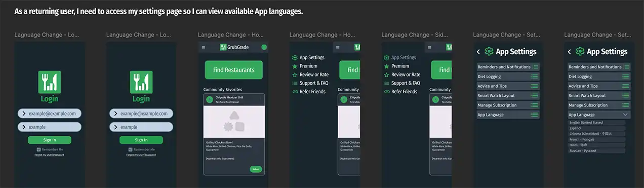The width and height of the screenshot is (644, 188).
Task: Click App Language list icon in collapsed settings frame
Action: click(535, 115)
